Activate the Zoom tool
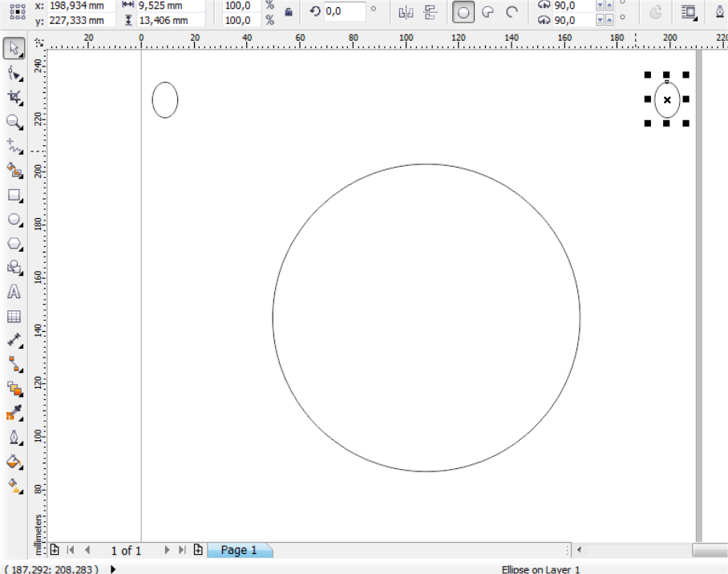The image size is (728, 574). pos(13,123)
